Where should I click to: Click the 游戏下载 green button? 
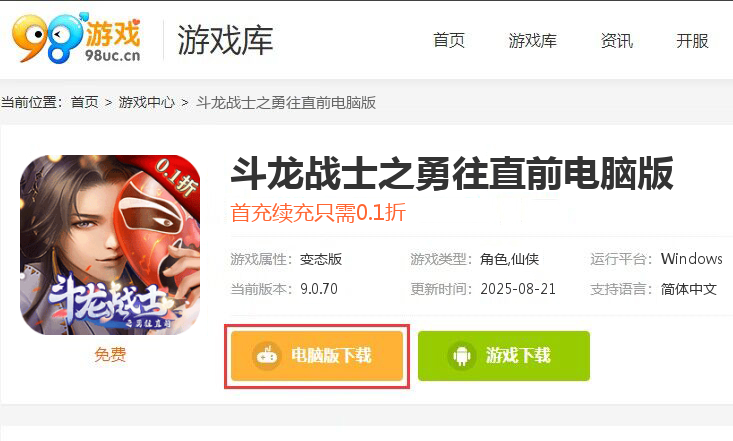(504, 356)
